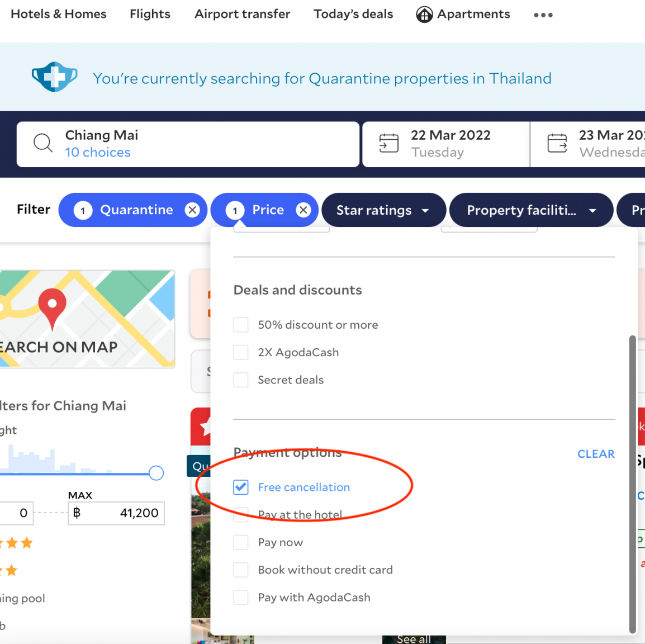Check Book without credit card
Screen dimensions: 645x644
tap(241, 570)
